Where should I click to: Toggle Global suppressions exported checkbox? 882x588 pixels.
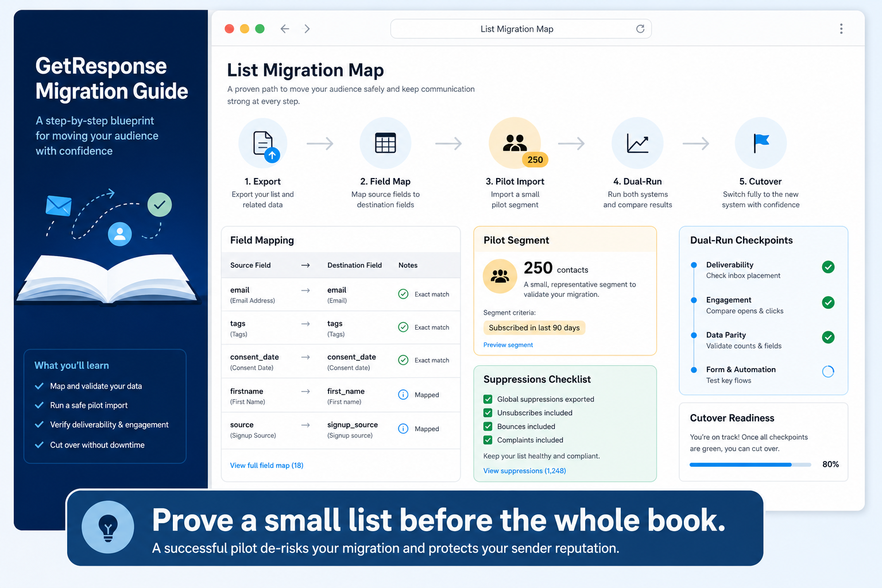point(488,399)
